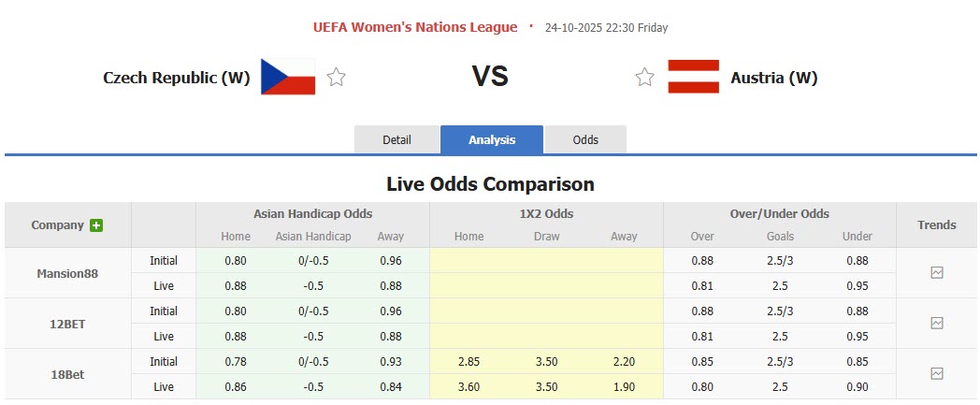Select Mansion88 company row
The width and height of the screenshot is (980, 405).
pos(67,274)
